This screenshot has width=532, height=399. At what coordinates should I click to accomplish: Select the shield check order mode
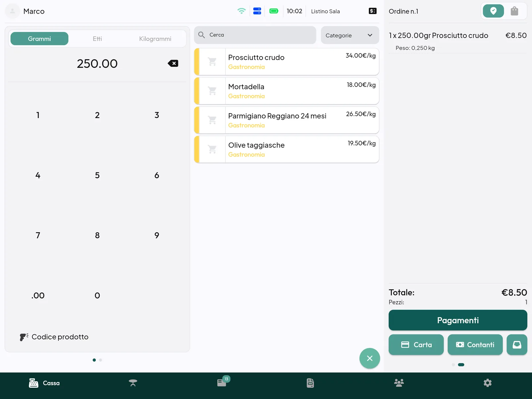pos(493,11)
